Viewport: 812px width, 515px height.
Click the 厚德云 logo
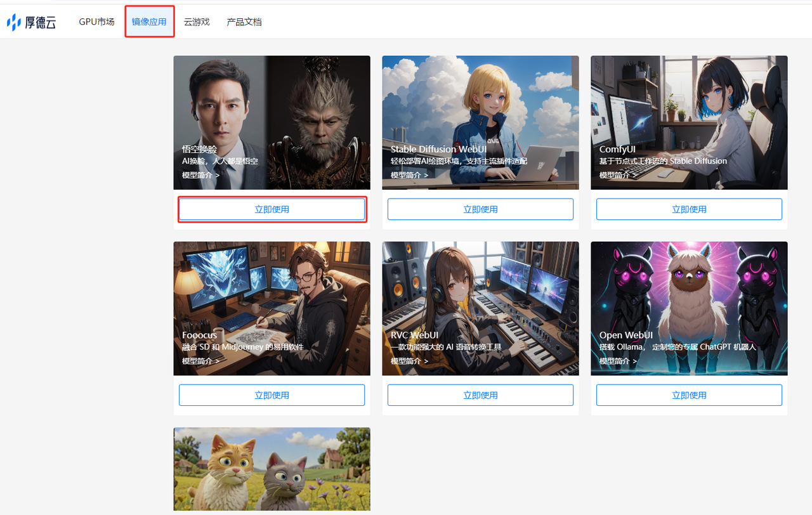(x=32, y=22)
